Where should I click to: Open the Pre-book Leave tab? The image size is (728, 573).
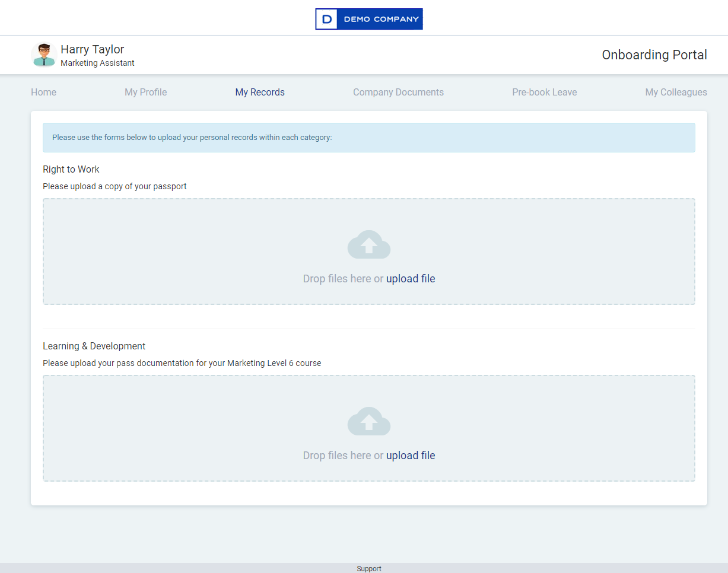pos(544,92)
